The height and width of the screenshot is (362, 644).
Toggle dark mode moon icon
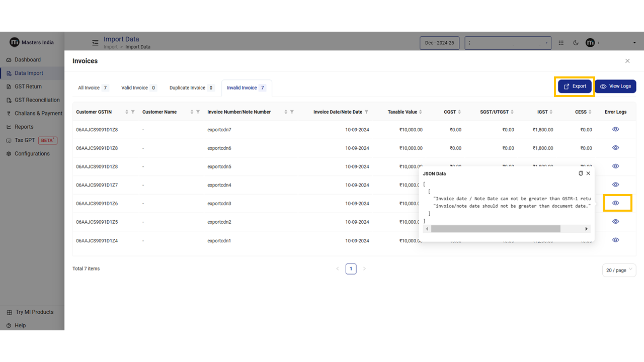(576, 43)
